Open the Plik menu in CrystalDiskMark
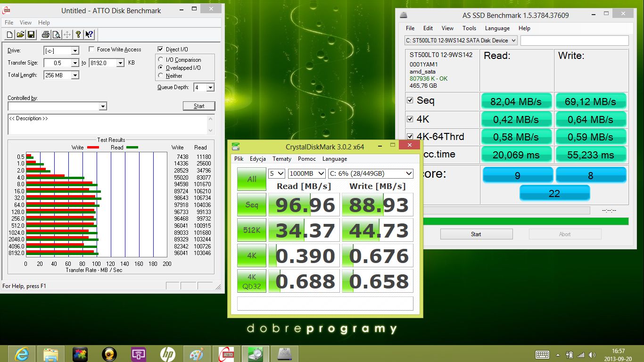The width and height of the screenshot is (644, 362). (239, 159)
